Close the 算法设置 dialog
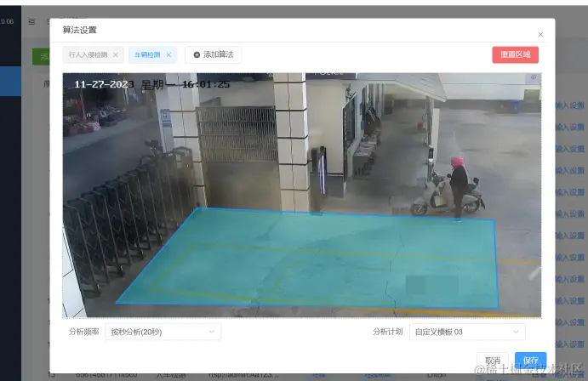The width and height of the screenshot is (588, 381). tap(540, 35)
